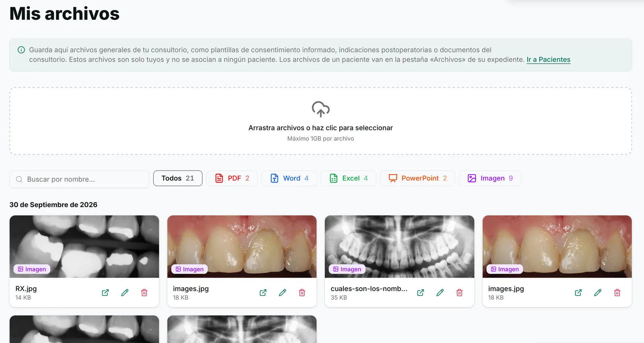Open RX.jpg in a new window
This screenshot has width=644, height=343.
(x=105, y=293)
